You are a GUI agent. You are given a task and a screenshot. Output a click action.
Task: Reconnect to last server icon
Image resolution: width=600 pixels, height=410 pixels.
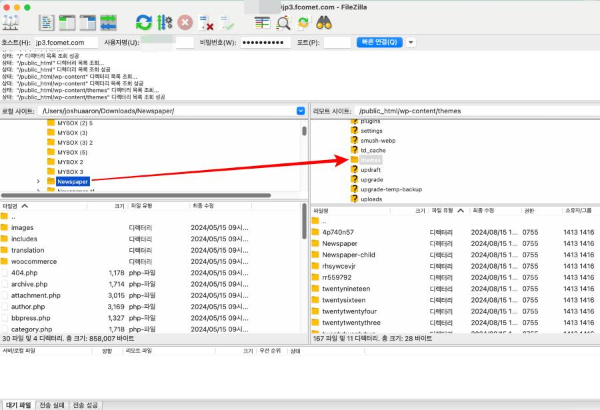click(227, 23)
